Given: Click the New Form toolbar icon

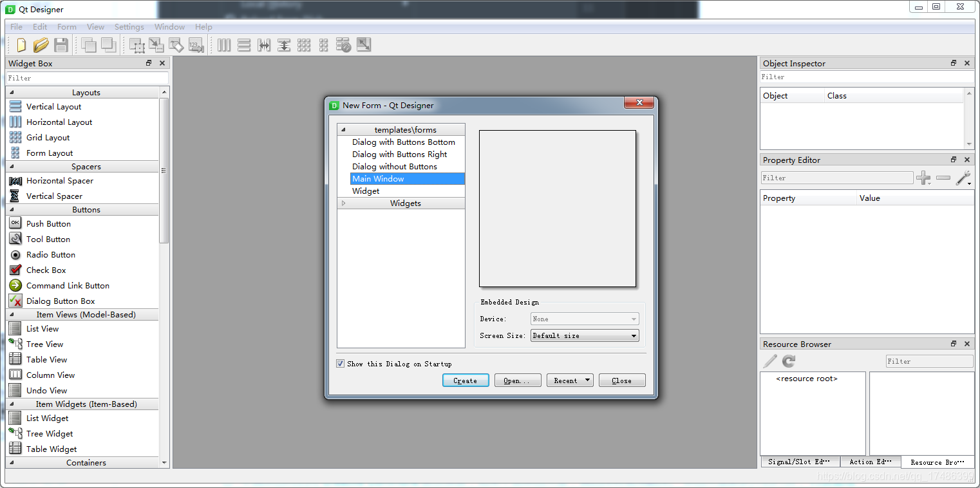Looking at the screenshot, I should (22, 45).
